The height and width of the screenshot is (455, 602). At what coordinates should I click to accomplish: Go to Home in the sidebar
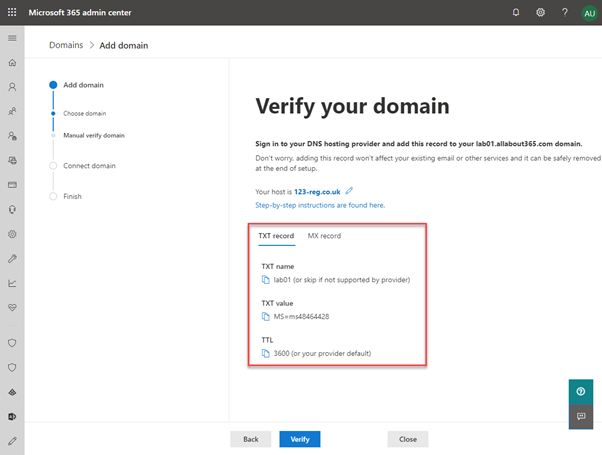(x=12, y=62)
